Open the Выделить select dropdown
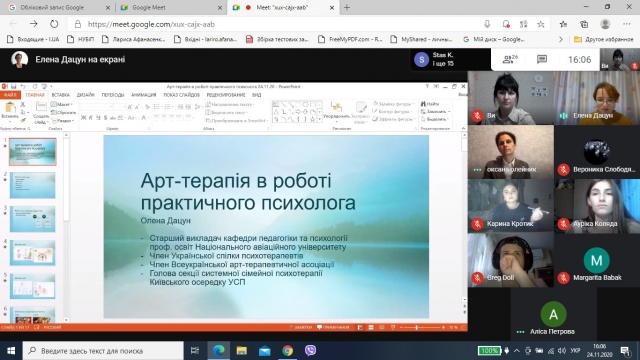Viewport: 640px width, 360px height. point(435,119)
